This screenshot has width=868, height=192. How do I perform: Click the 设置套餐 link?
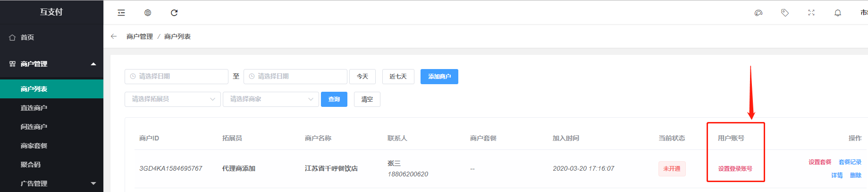820,162
